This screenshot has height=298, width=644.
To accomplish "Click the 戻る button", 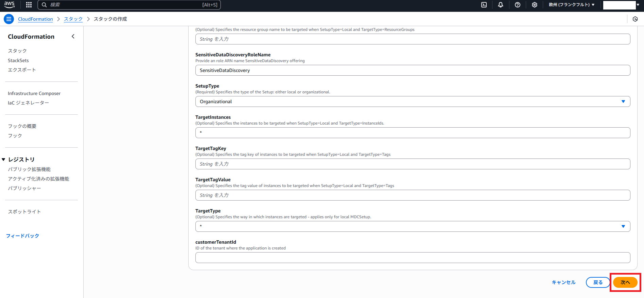I will coord(598,282).
